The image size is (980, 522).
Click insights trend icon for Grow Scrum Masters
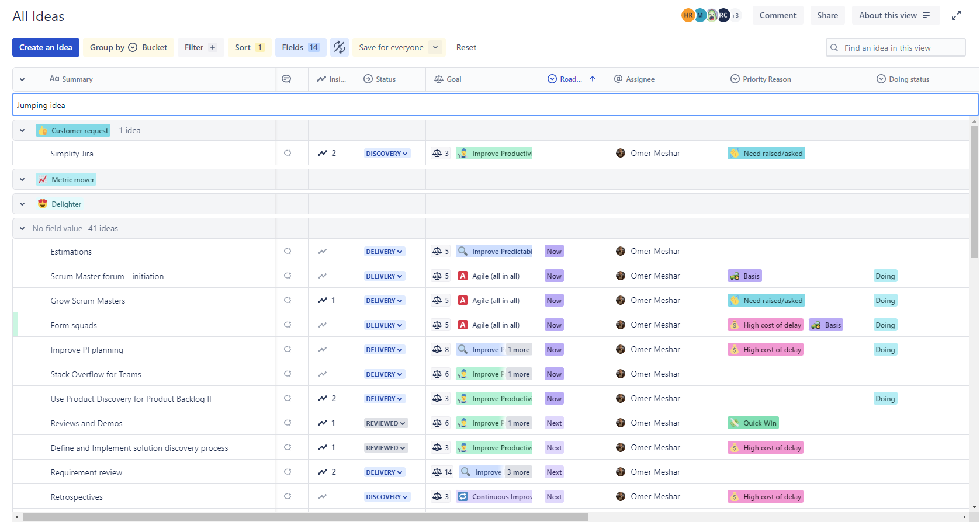click(x=323, y=300)
